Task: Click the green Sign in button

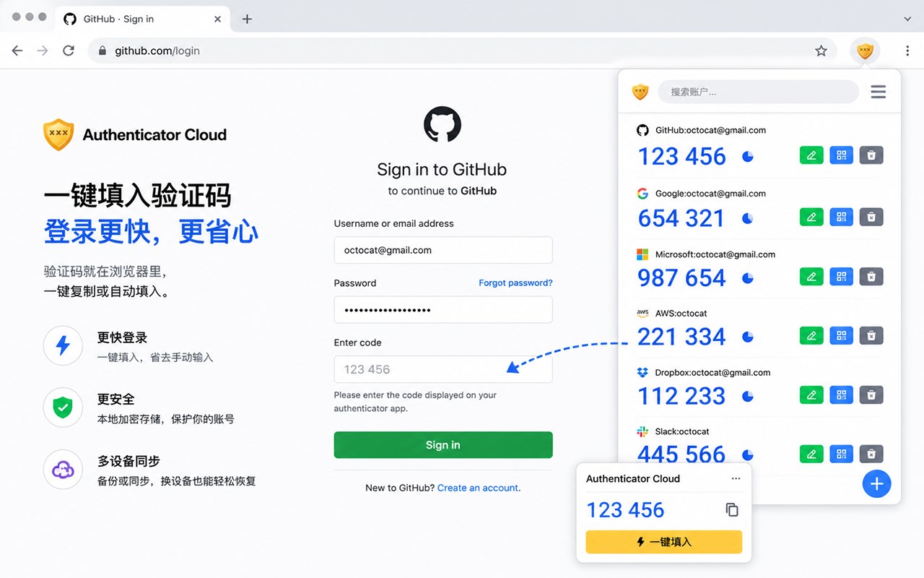Action: pyautogui.click(x=443, y=445)
